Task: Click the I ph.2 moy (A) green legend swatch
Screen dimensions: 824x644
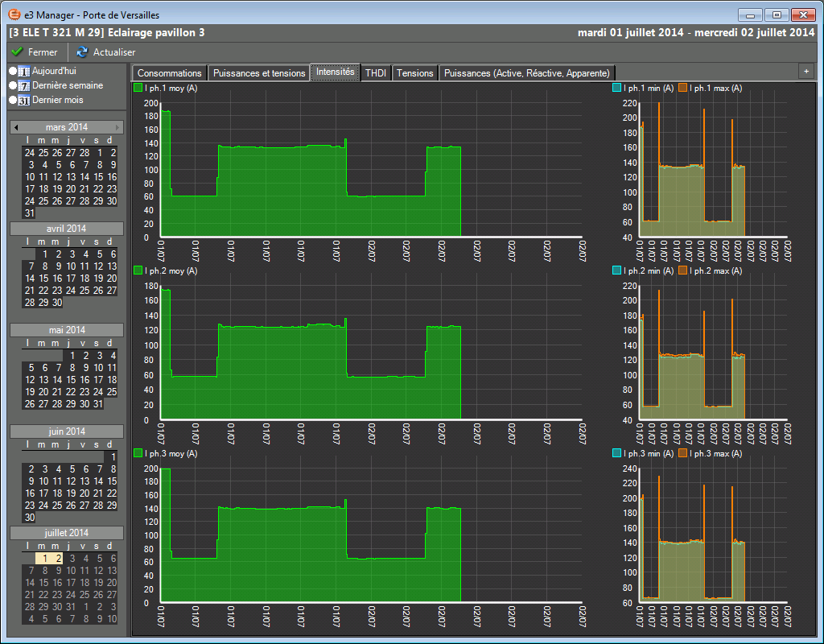Action: click(138, 270)
